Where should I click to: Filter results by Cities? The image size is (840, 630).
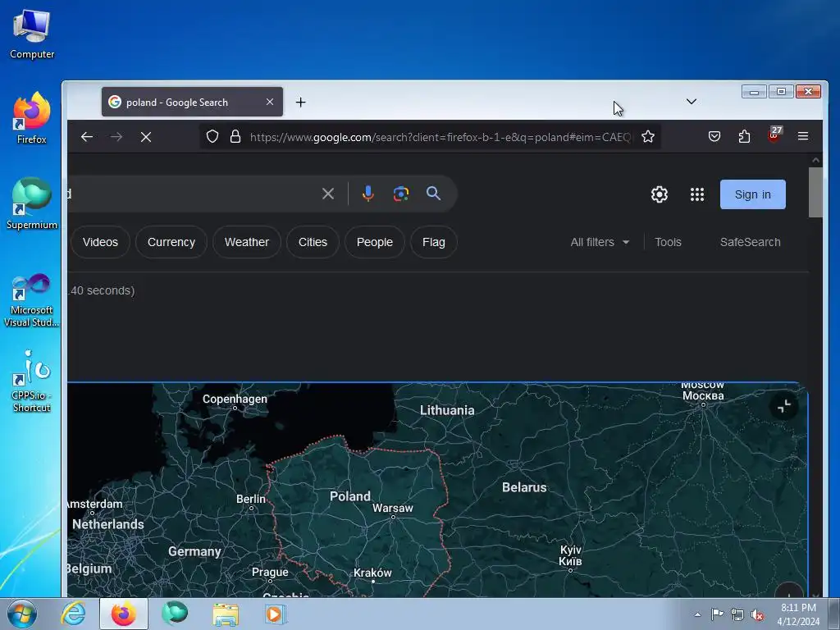(313, 242)
